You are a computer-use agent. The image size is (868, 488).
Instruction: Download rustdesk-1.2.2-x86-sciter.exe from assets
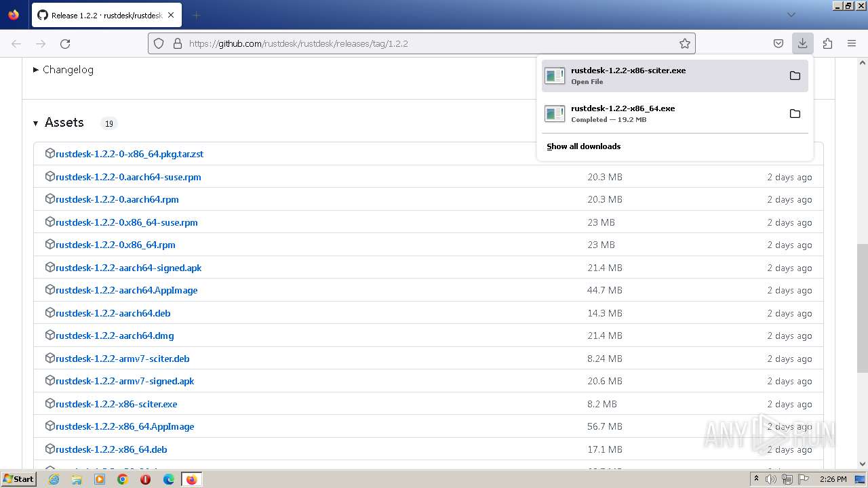point(117,404)
